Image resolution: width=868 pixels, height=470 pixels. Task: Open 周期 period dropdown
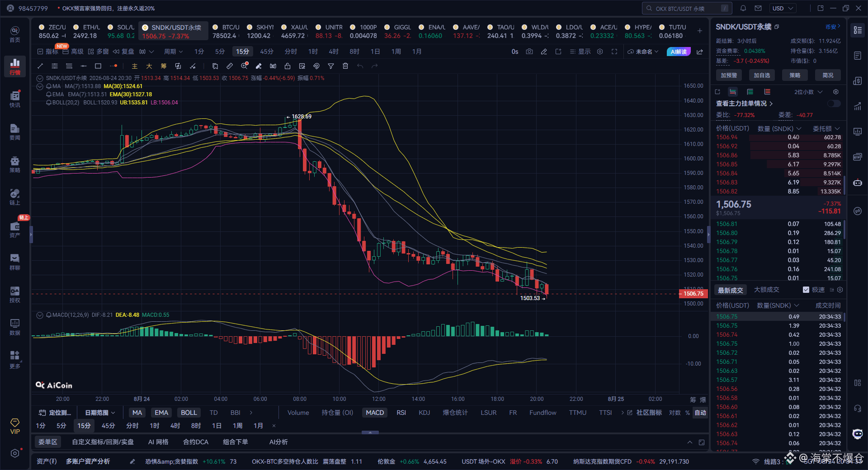coord(173,52)
